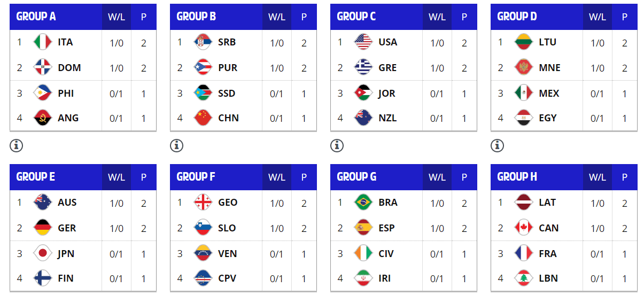
Task: Click the SLO team name
Action: 227,228
